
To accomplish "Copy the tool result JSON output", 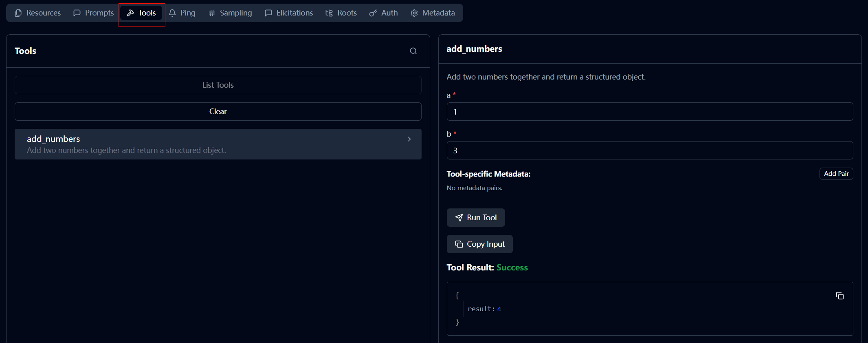I will (839, 296).
